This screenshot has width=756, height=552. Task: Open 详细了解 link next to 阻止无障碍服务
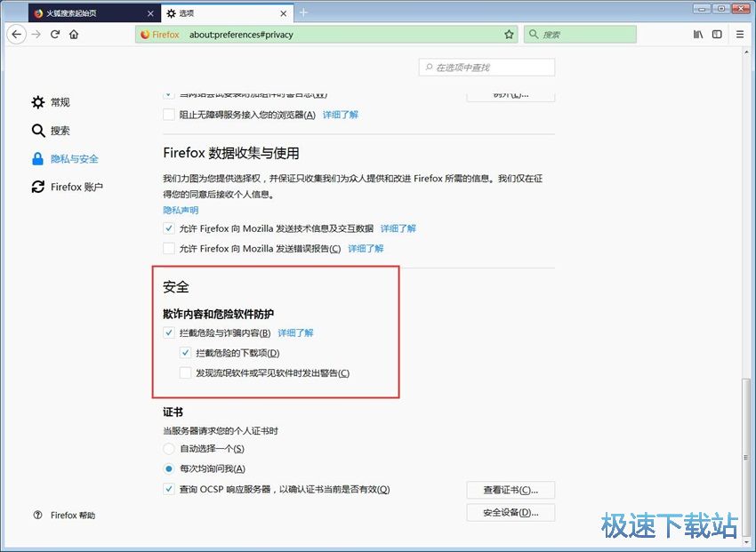point(341,115)
